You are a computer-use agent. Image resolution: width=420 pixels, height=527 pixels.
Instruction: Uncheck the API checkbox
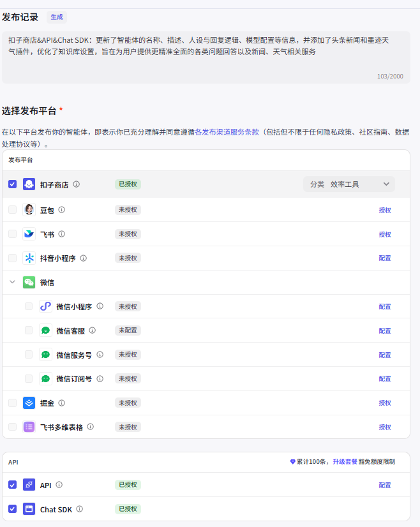click(13, 485)
